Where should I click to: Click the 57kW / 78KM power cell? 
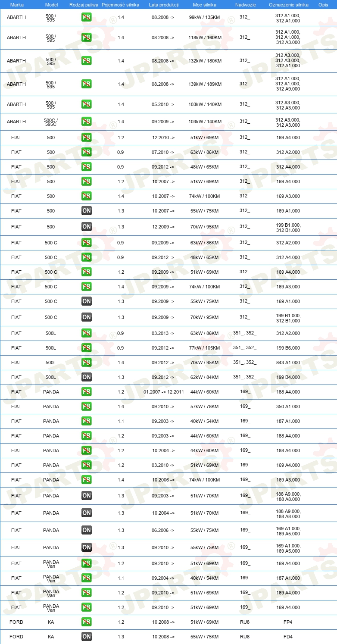coord(205,406)
